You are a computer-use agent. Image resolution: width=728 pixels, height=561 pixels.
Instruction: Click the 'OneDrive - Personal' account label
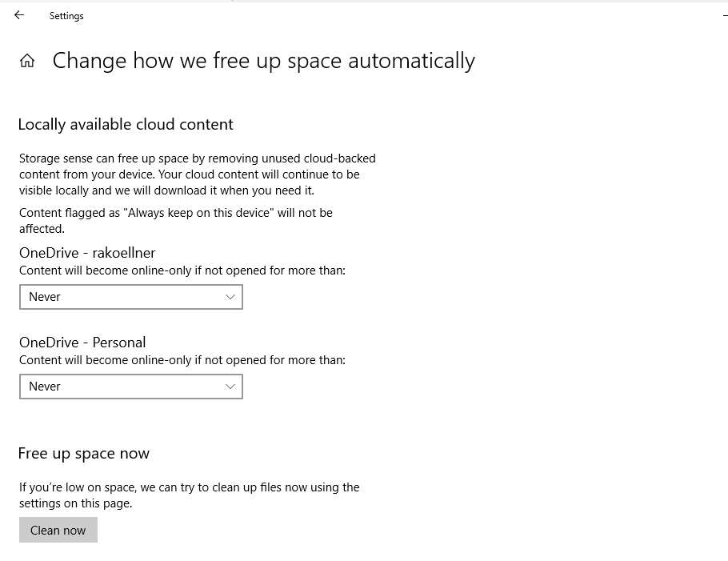tap(82, 343)
